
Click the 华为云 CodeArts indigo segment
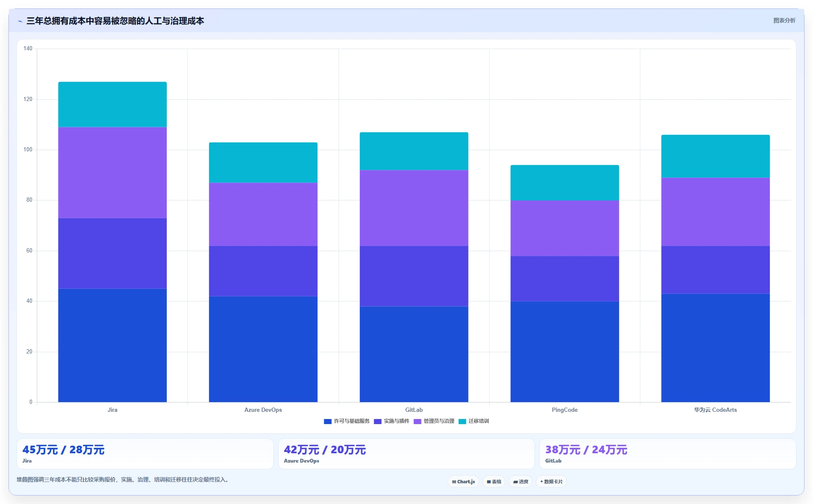[716, 270]
